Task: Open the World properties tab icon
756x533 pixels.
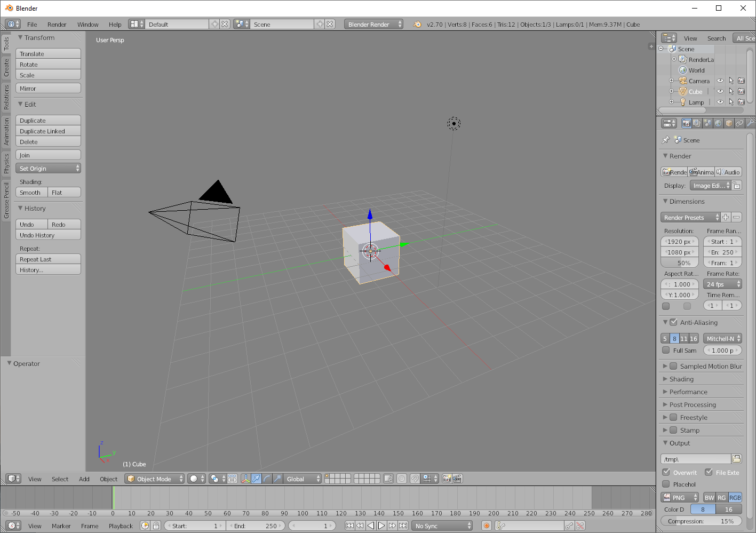Action: [718, 123]
